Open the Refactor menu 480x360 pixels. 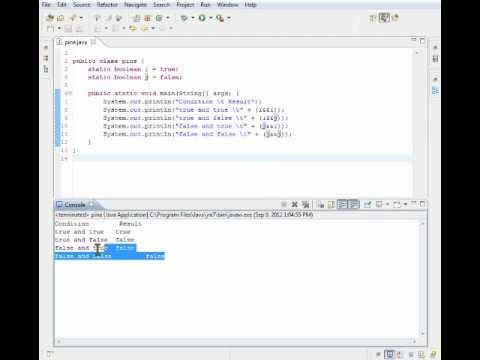click(107, 5)
